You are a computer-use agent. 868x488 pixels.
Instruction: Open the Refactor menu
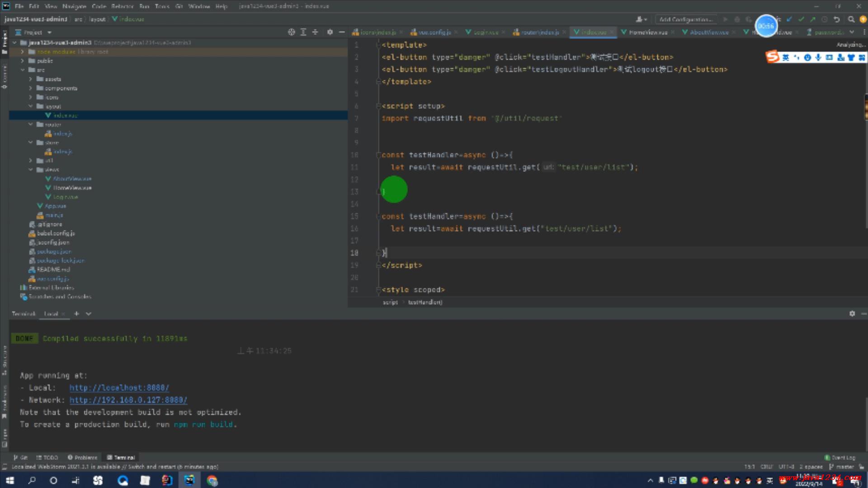pos(122,6)
